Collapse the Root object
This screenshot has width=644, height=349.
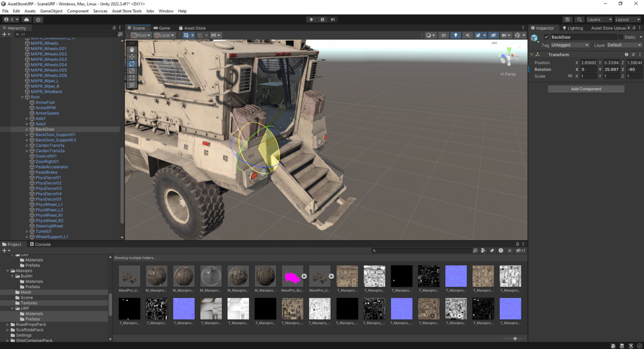(x=22, y=97)
